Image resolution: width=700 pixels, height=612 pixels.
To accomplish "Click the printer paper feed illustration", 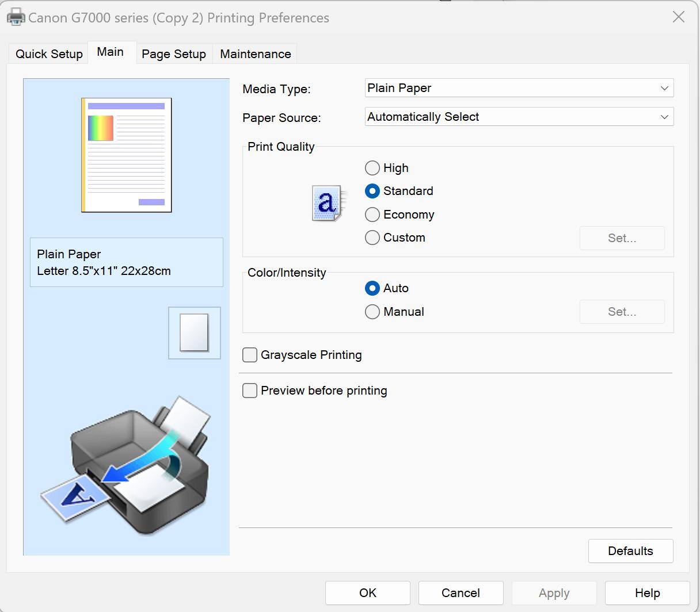I will 126,465.
